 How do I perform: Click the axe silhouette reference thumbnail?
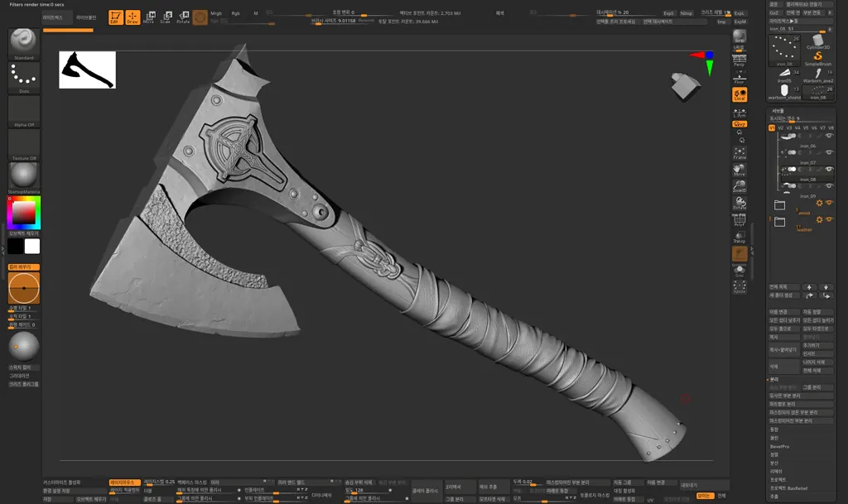tap(87, 70)
